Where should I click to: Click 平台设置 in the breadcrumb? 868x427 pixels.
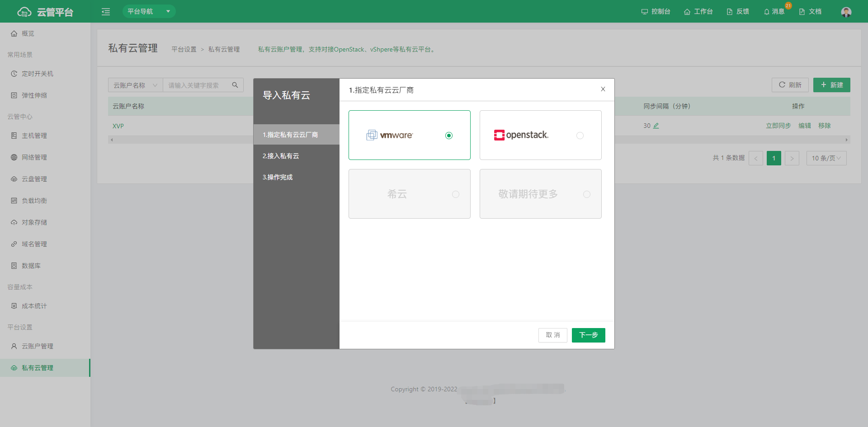coord(184,49)
